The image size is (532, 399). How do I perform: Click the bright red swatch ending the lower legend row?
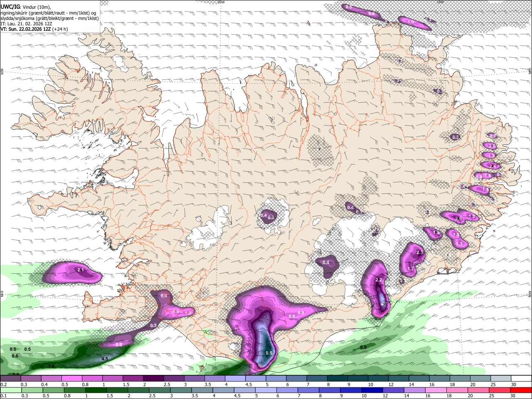point(521,390)
